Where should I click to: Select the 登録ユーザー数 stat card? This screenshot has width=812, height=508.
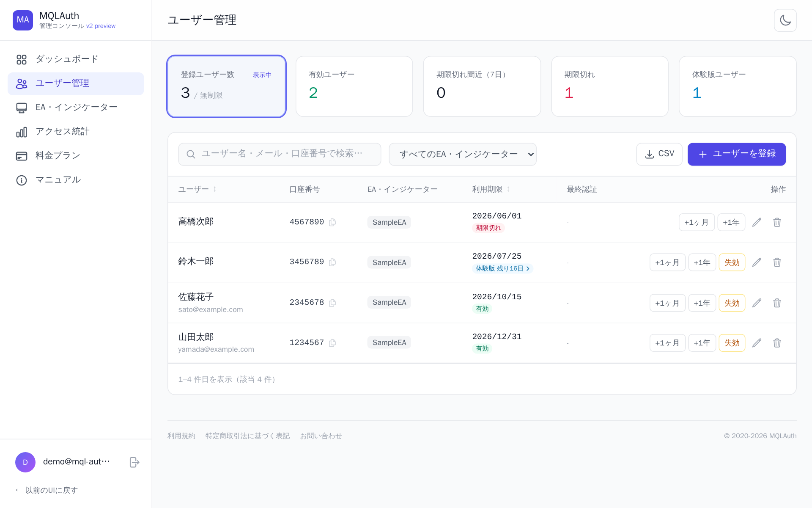tap(226, 86)
